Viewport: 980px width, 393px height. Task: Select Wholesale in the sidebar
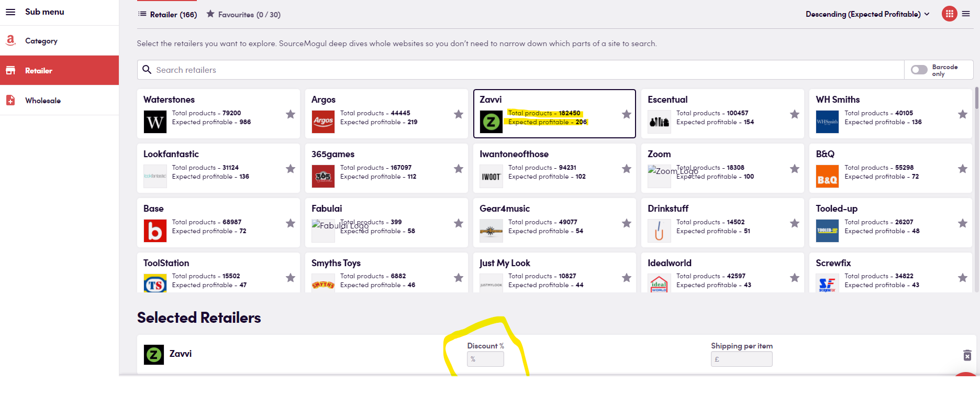[59, 100]
